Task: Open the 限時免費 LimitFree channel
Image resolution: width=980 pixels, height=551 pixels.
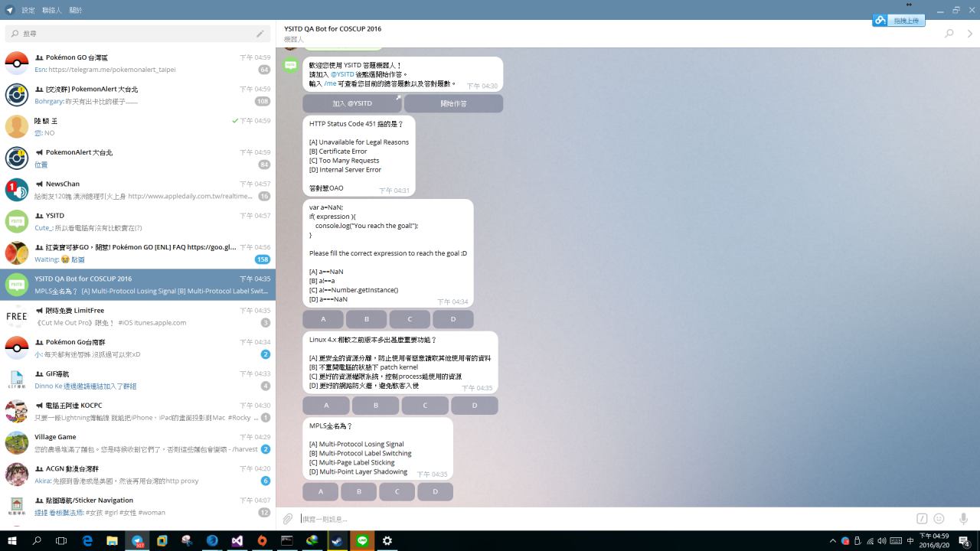Action: [x=138, y=316]
